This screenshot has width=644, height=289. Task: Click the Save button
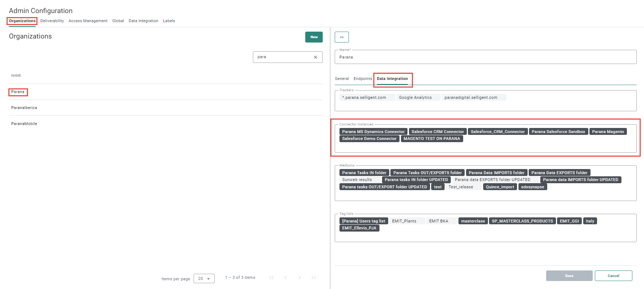click(569, 276)
